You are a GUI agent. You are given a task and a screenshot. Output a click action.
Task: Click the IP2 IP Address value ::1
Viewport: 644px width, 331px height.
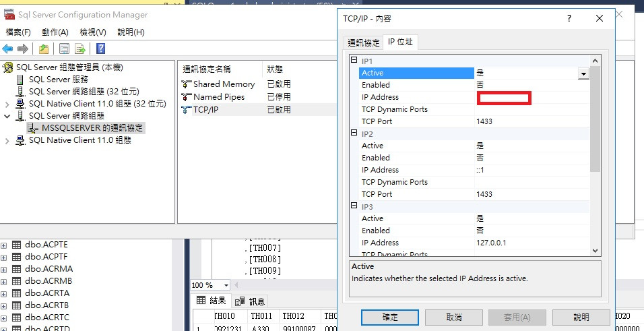point(480,171)
